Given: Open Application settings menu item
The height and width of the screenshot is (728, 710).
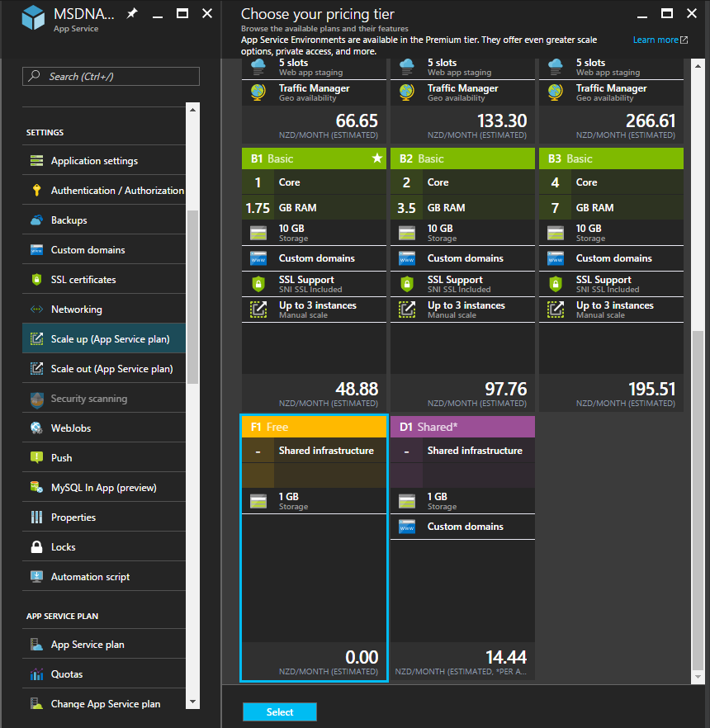Looking at the screenshot, I should 104,161.
